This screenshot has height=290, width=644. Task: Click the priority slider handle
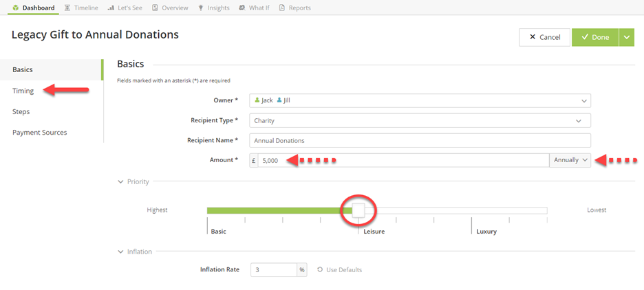(358, 210)
